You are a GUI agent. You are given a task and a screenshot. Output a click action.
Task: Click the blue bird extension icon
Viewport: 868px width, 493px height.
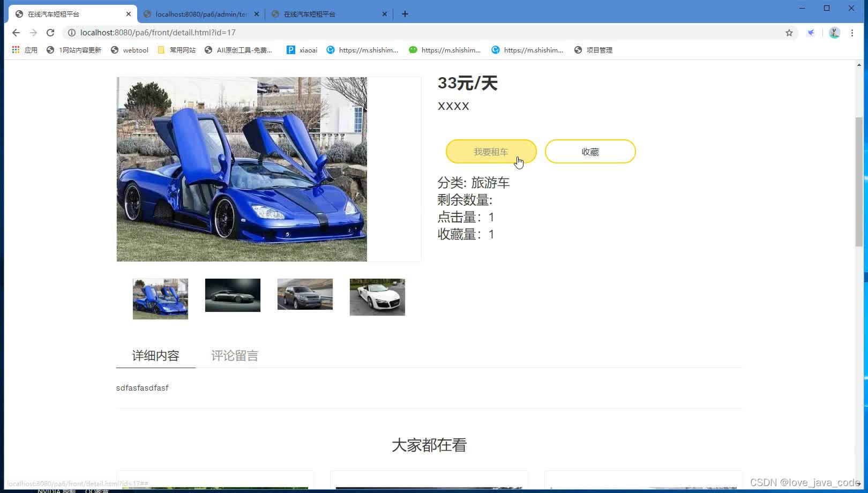point(811,33)
